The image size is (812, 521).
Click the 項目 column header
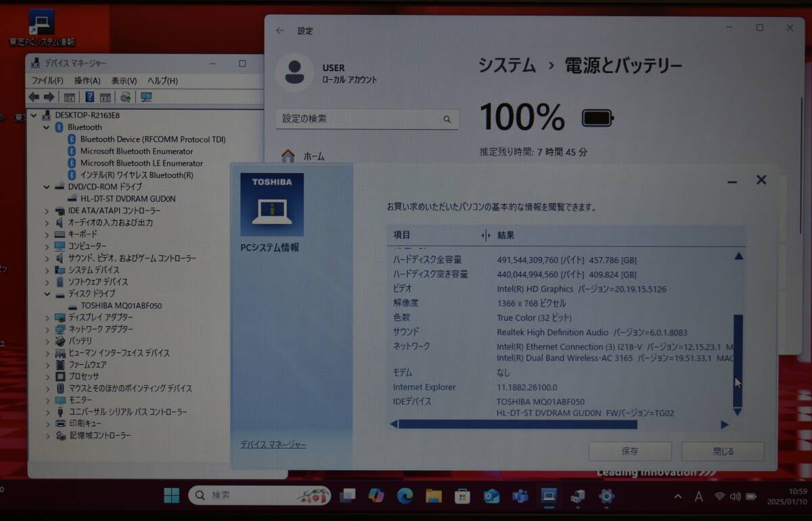coord(402,235)
